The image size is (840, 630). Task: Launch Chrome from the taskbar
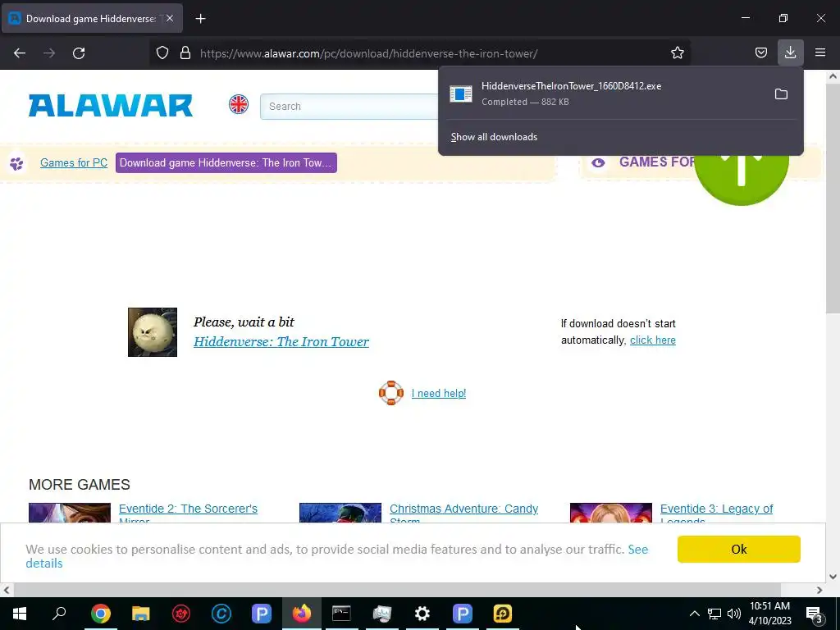point(100,614)
